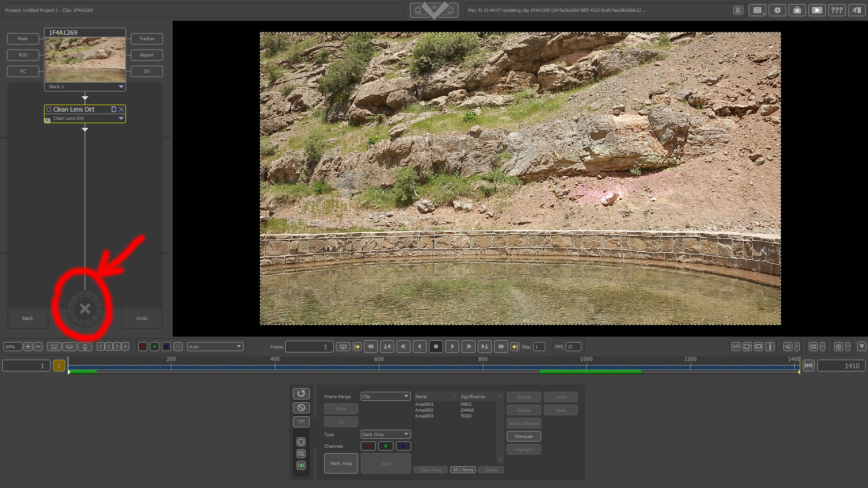Viewport: 868px width, 488px height.
Task: Jump to next keyframe marker icon
Action: pos(514,347)
